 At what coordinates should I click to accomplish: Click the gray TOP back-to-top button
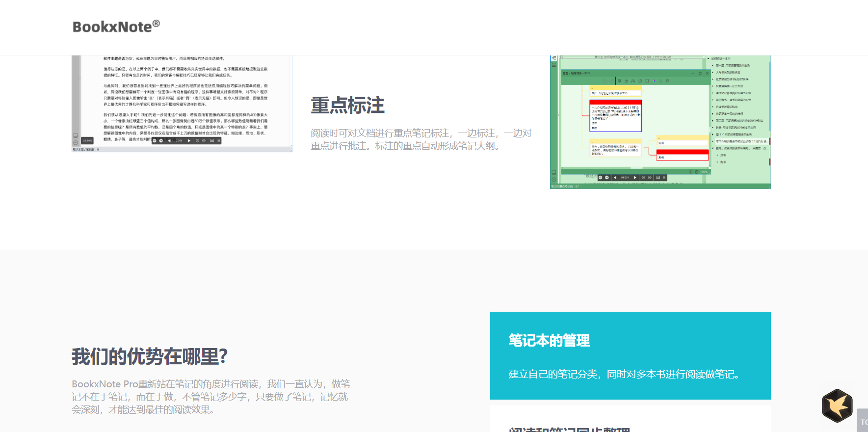click(x=862, y=421)
